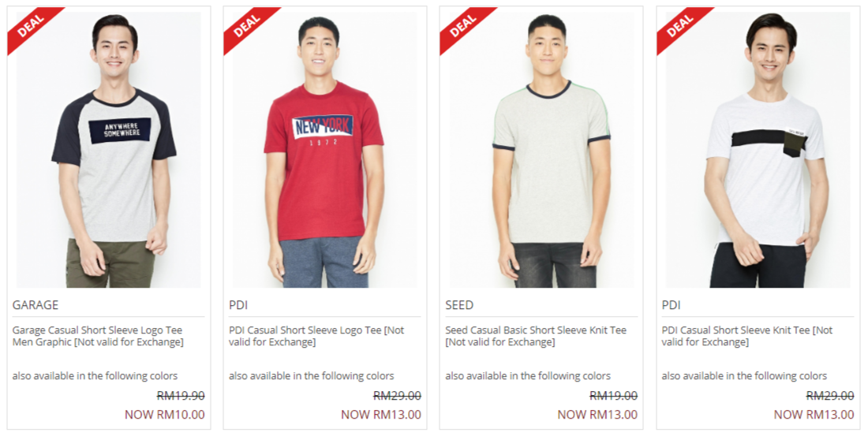Open the red New York tee photo

(325, 149)
